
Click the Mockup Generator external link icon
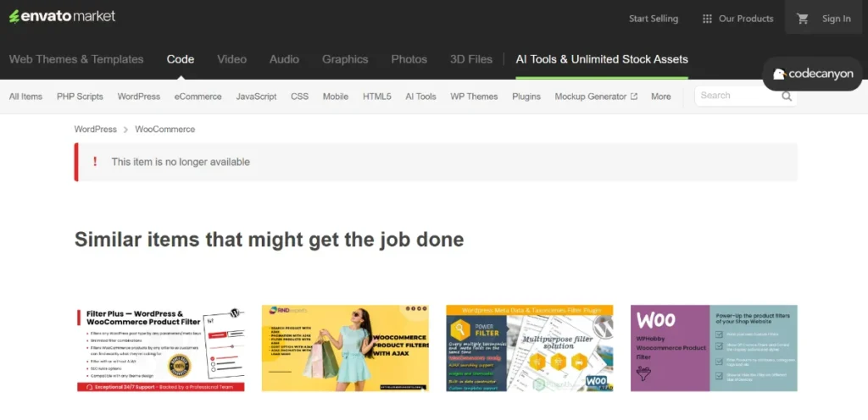click(634, 97)
